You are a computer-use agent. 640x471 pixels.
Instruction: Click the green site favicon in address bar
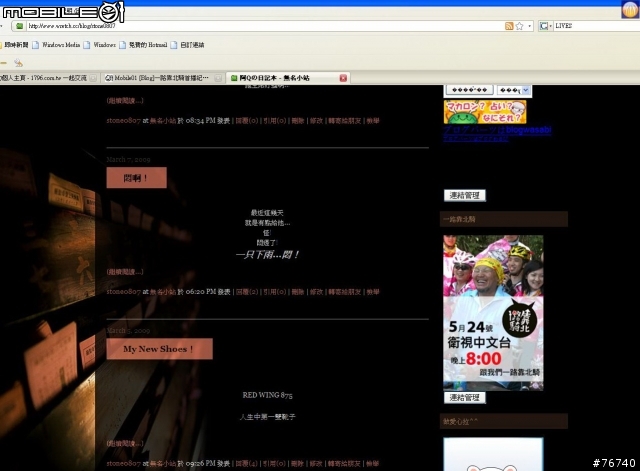point(19,26)
